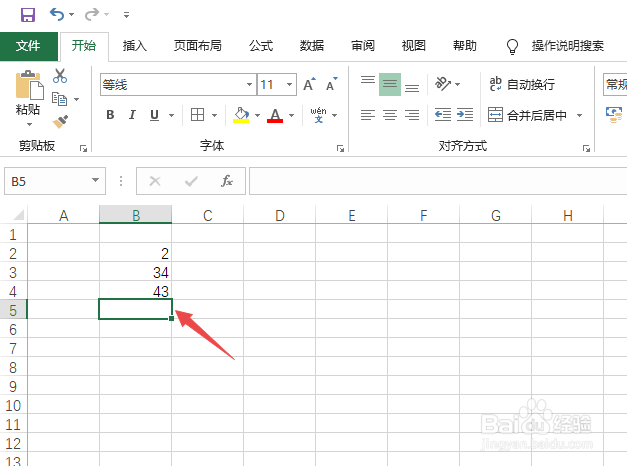
Task: Toggle Center horizontal alignment icon
Action: (390, 115)
